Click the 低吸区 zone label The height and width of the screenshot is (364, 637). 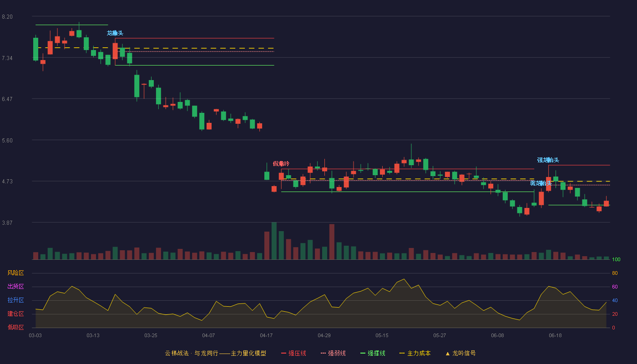point(15,327)
